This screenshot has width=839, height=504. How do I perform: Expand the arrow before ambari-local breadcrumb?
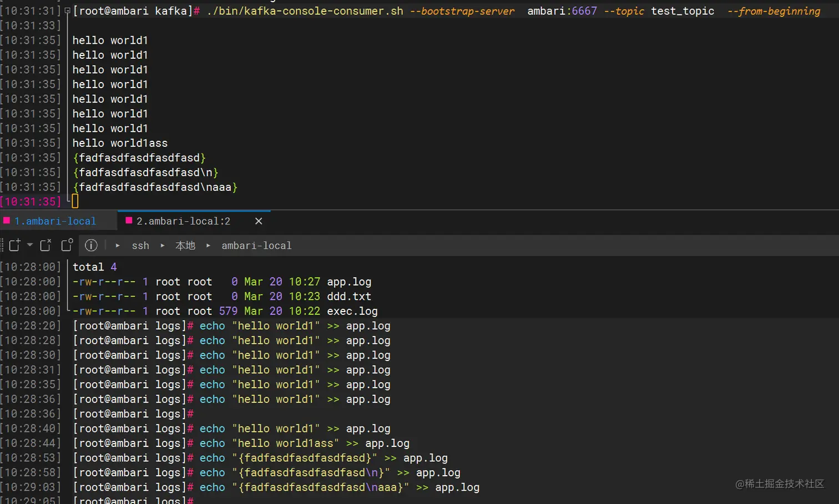click(x=208, y=245)
